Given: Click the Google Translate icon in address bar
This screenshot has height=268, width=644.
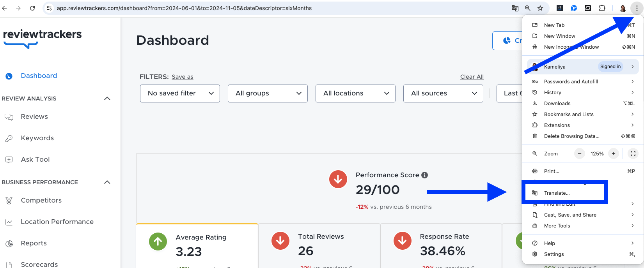Looking at the screenshot, I should tap(515, 8).
